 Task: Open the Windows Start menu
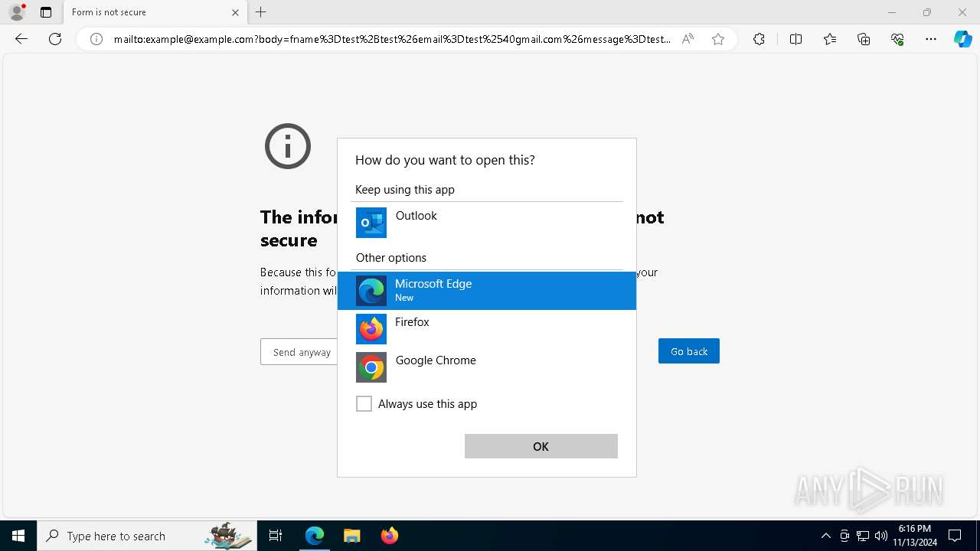(18, 536)
